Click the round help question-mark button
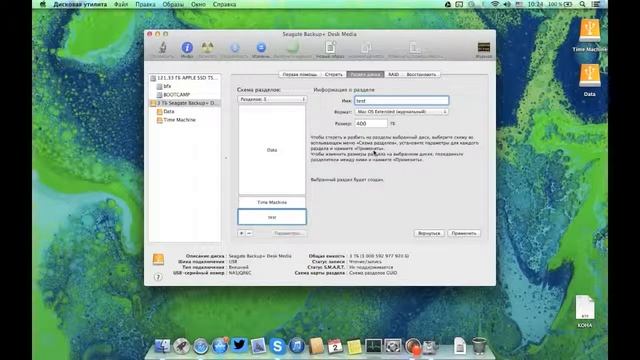Viewport: 640px width, 360px height. pyautogui.click(x=158, y=277)
